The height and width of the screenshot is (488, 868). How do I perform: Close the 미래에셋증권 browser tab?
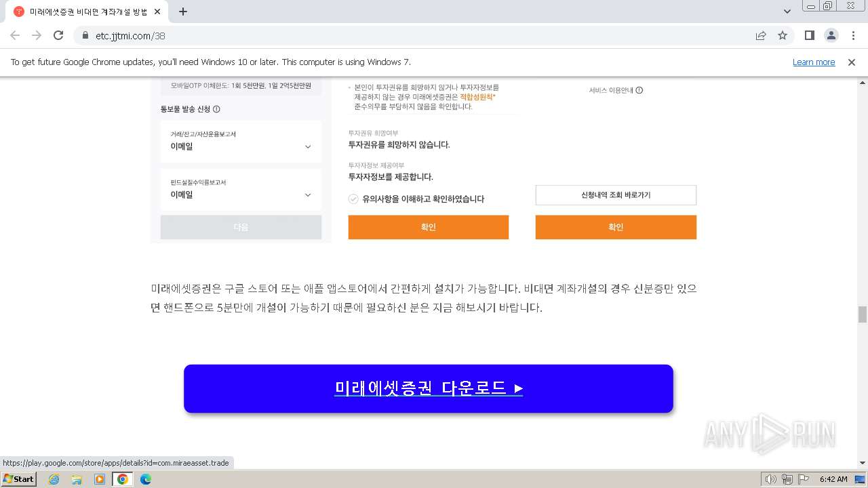pos(157,12)
